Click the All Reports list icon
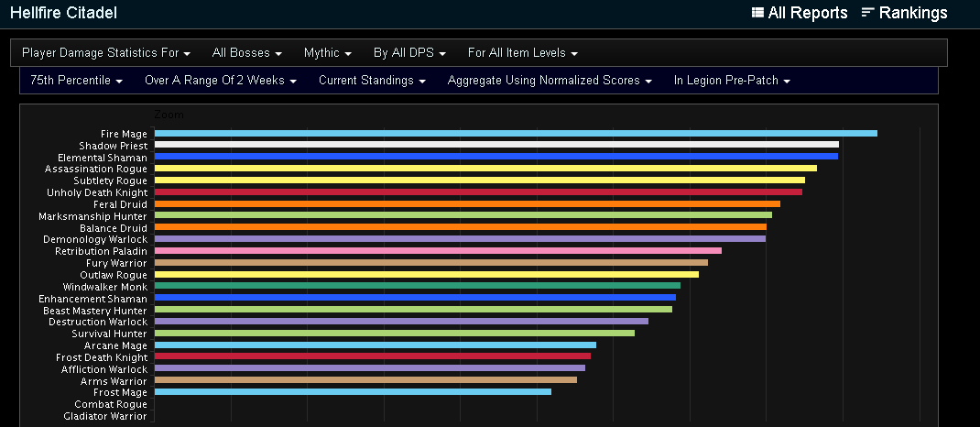This screenshot has height=427, width=980. [757, 13]
